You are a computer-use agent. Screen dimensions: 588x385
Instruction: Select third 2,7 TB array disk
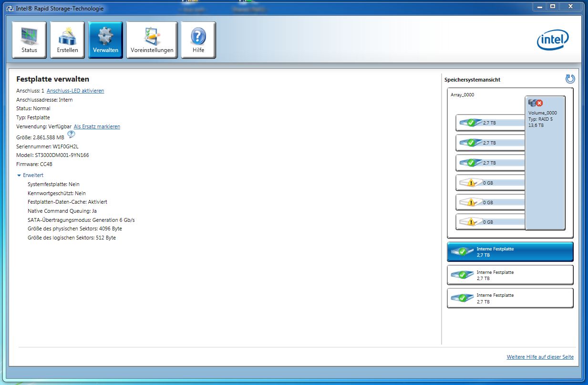[x=490, y=163]
